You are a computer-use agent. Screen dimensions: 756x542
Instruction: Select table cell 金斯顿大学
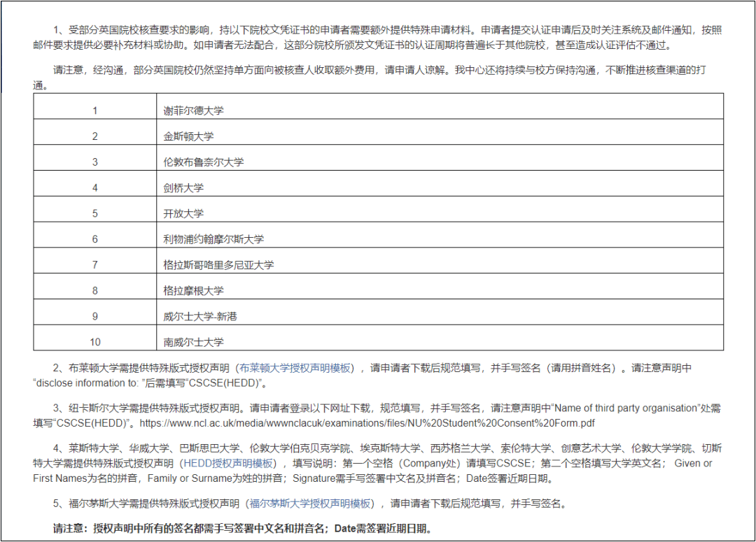tap(440, 132)
